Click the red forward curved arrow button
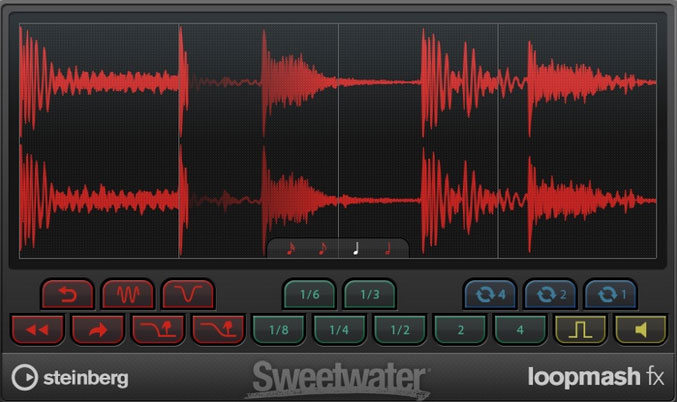Image resolution: width=677 pixels, height=402 pixels. pyautogui.click(x=98, y=330)
